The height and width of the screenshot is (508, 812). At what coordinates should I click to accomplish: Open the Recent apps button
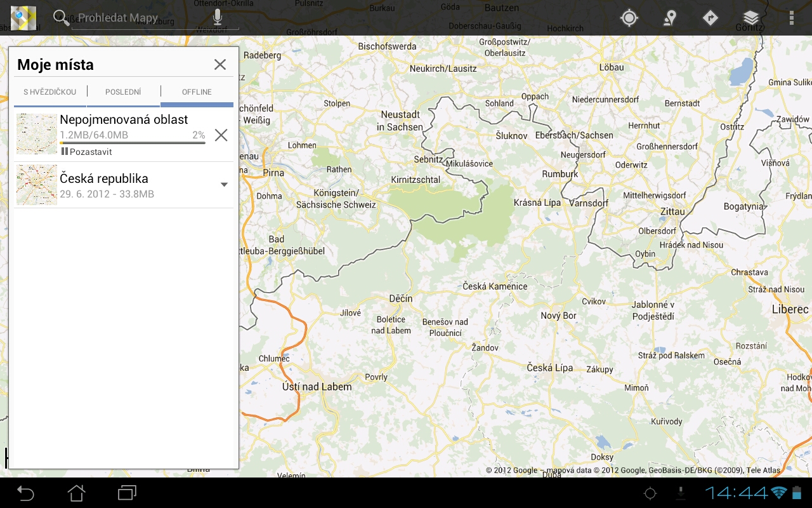click(127, 493)
